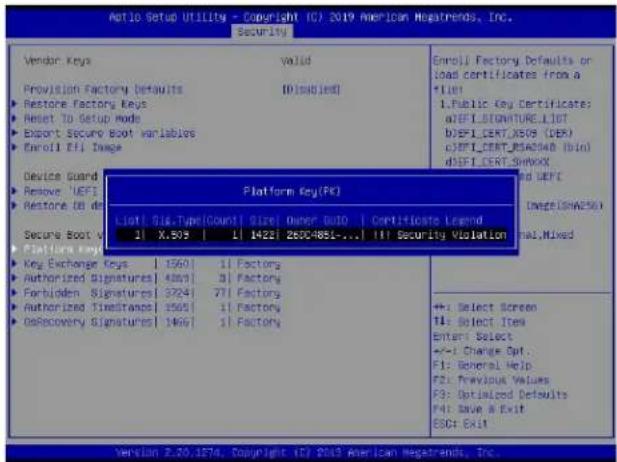Click Factory source for Key Exchange Keys
This screenshot has height=462, width=617.
[259, 264]
